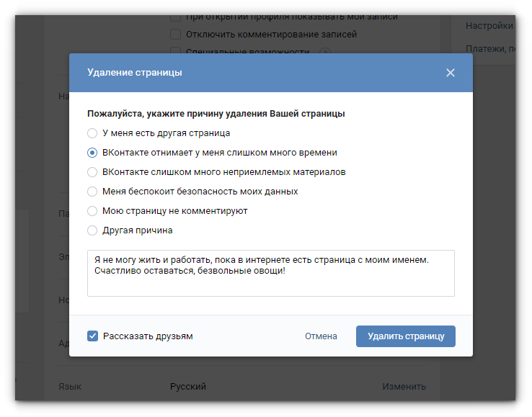Click the deletion reason text field
The image size is (532, 417).
coord(271,273)
